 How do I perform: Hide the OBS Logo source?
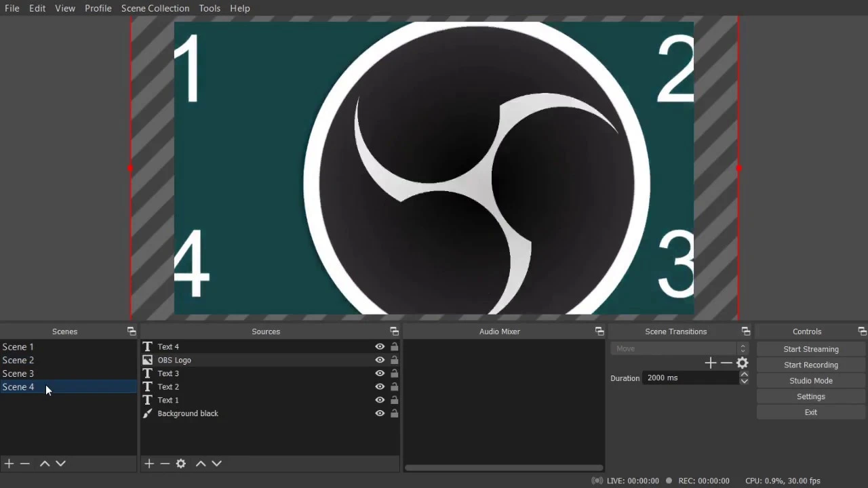coord(380,360)
